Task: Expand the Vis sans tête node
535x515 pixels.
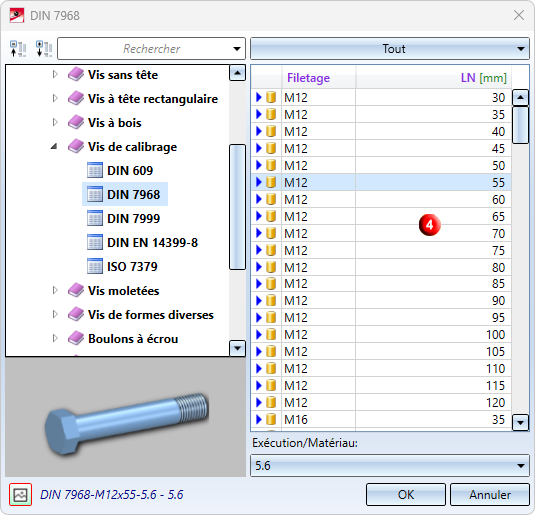Action: pyautogui.click(x=55, y=74)
